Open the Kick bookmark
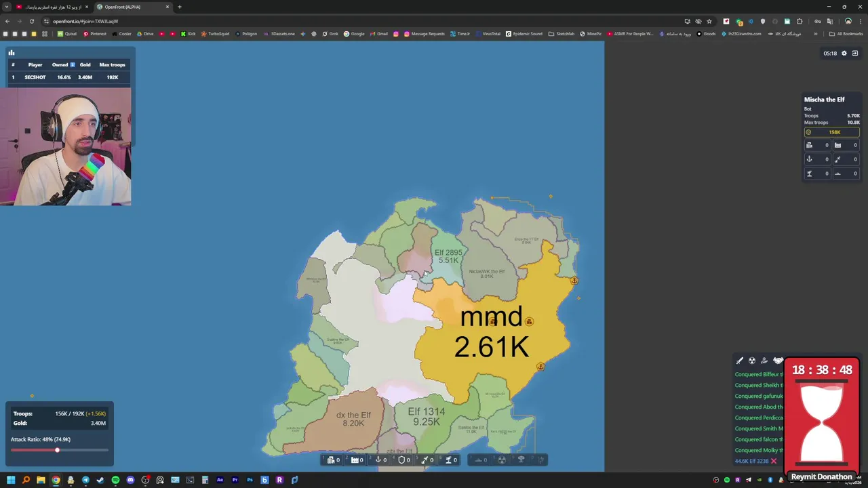Viewport: 868px width, 488px height. pos(188,34)
